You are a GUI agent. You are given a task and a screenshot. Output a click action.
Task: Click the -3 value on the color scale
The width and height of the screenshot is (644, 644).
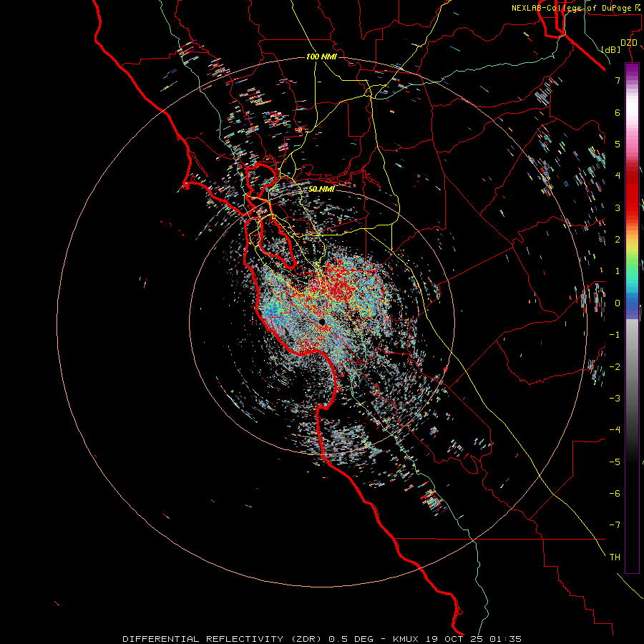point(615,398)
